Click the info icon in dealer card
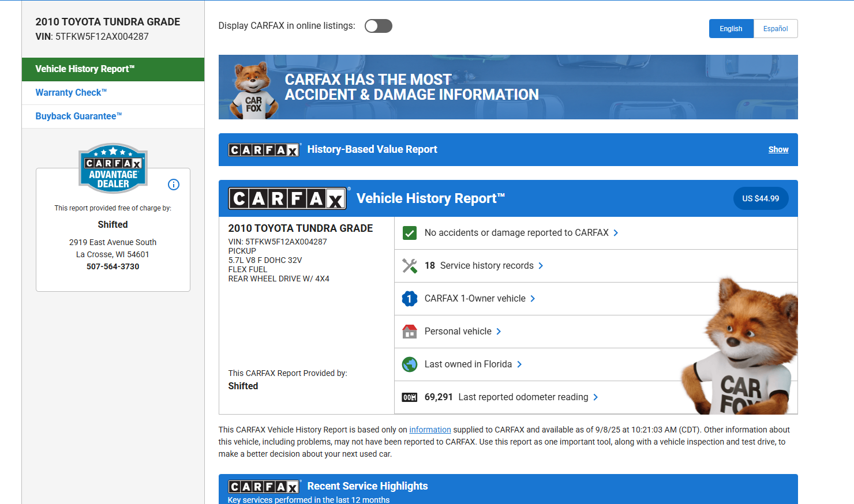 pyautogui.click(x=174, y=185)
